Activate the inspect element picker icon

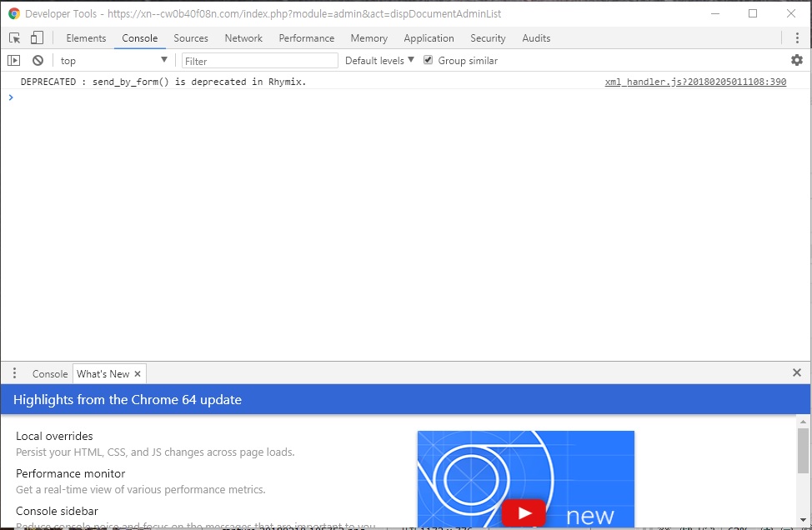(15, 38)
